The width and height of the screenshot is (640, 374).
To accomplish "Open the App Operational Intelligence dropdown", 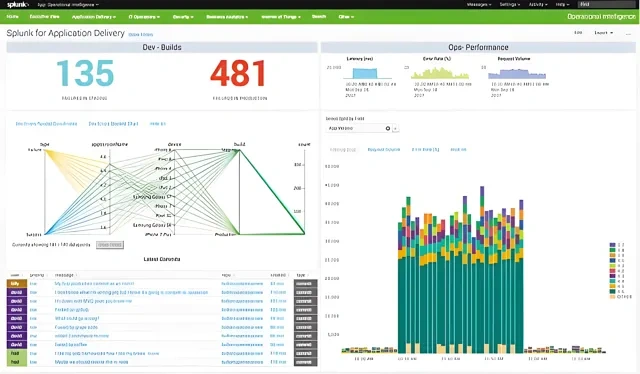I will [68, 4].
